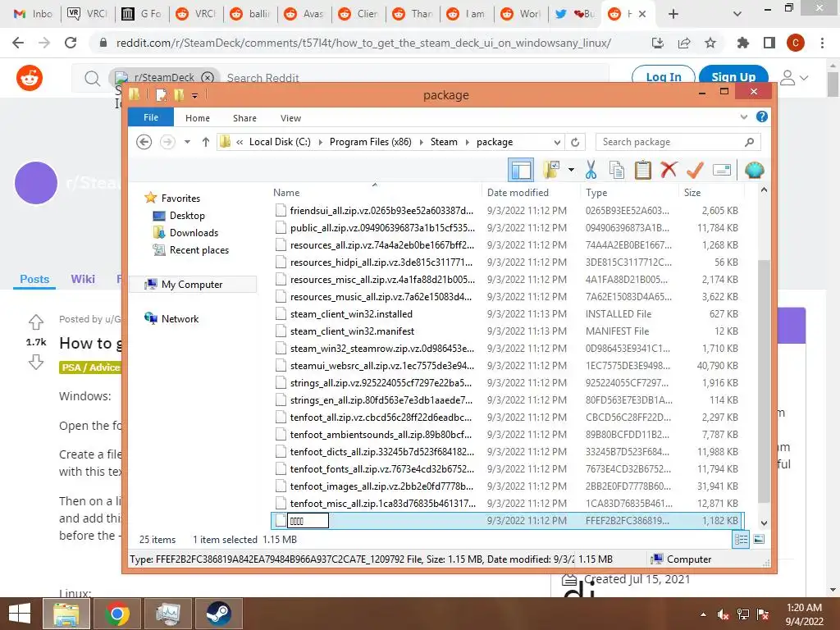
Task: Click the red X Delete icon
Action: (x=669, y=171)
